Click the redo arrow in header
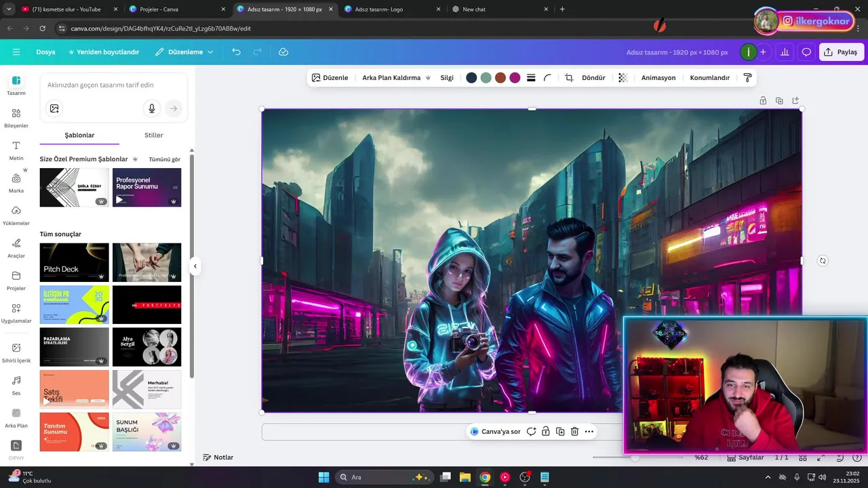Screen dimensions: 868x488 pyautogui.click(x=257, y=52)
